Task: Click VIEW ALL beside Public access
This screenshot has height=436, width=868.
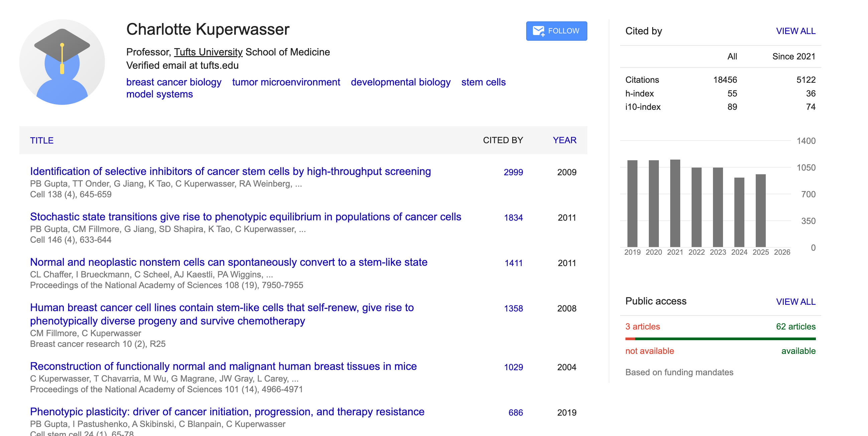Action: (795, 302)
